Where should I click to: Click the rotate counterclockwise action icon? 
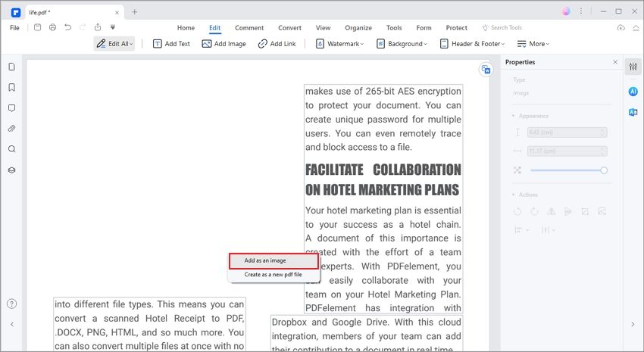pyautogui.click(x=517, y=212)
